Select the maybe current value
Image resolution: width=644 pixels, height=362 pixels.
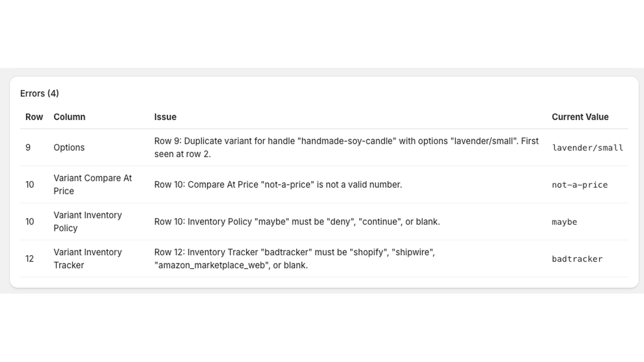pos(564,222)
